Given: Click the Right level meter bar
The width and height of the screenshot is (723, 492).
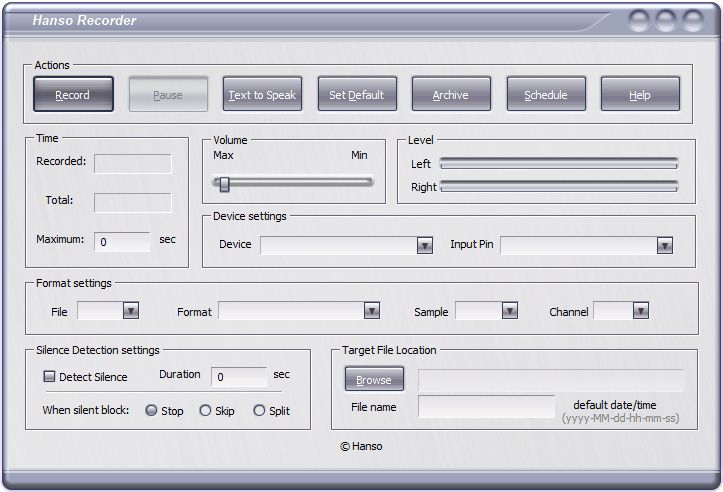Looking at the screenshot, I should [559, 186].
